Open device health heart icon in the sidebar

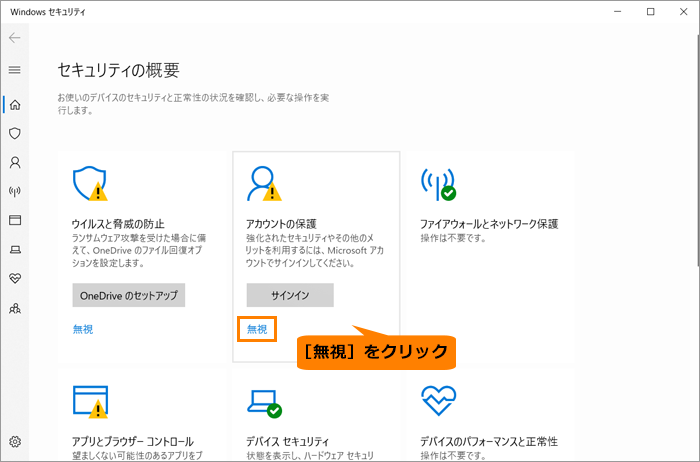15,279
